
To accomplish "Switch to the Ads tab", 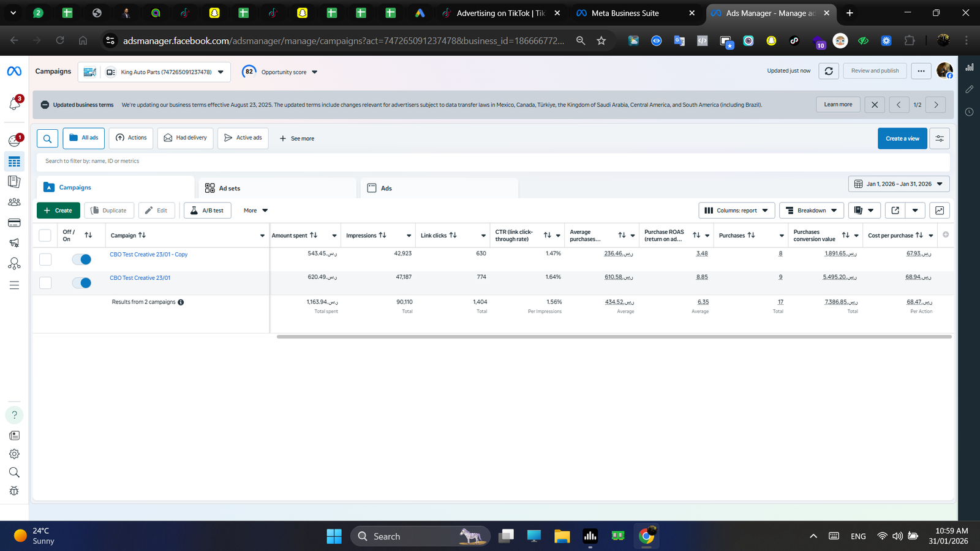I will [386, 189].
